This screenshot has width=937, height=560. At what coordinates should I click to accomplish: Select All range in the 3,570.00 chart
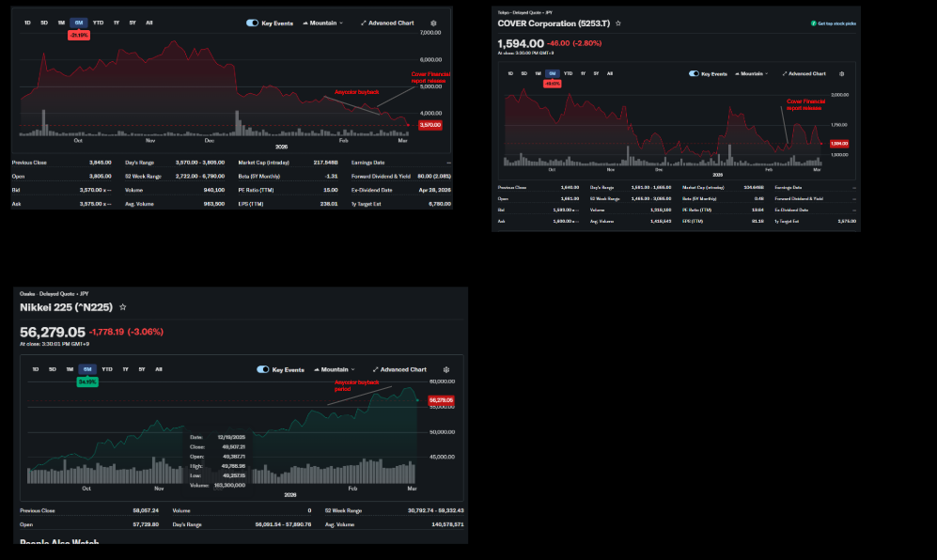[149, 23]
